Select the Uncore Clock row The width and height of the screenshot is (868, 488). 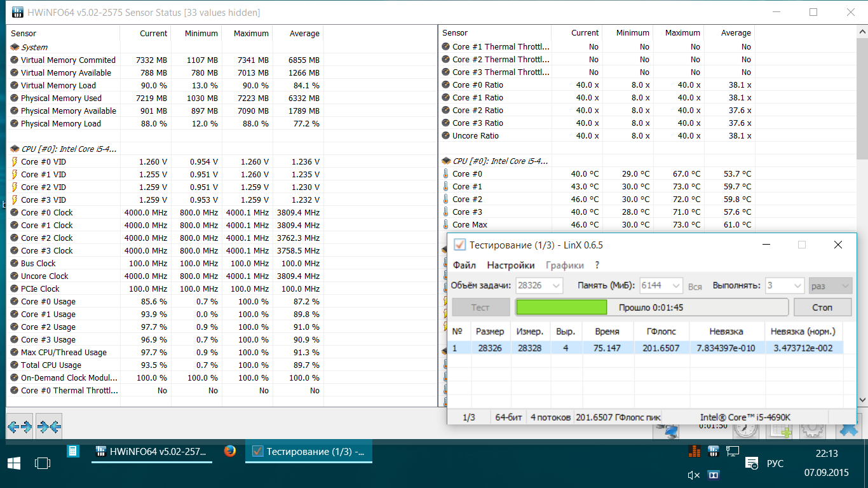(165, 276)
